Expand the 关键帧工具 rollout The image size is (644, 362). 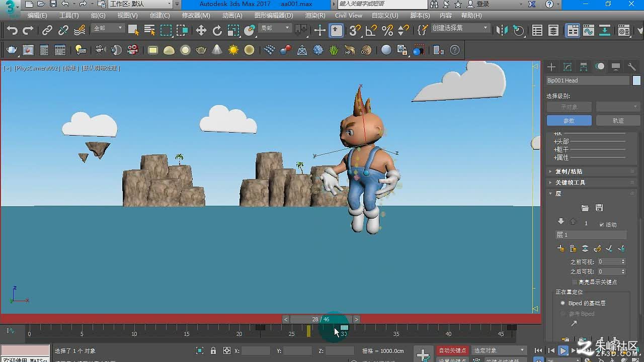[591, 183]
